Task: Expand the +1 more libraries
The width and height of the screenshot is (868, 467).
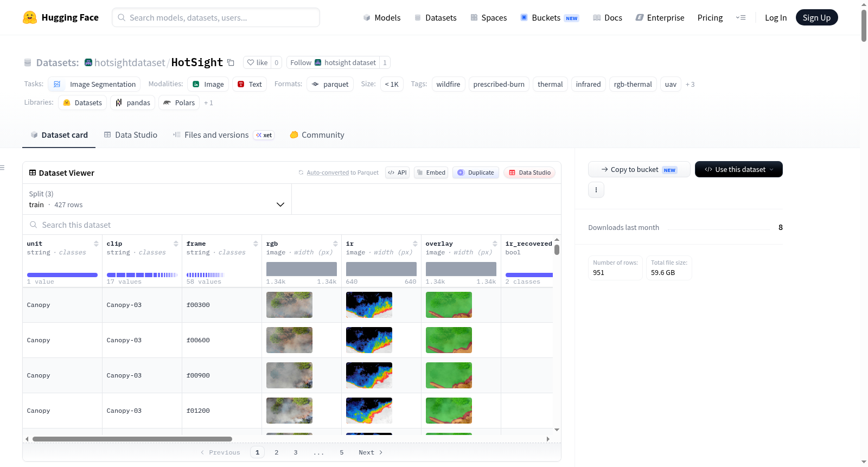Action: tap(208, 103)
